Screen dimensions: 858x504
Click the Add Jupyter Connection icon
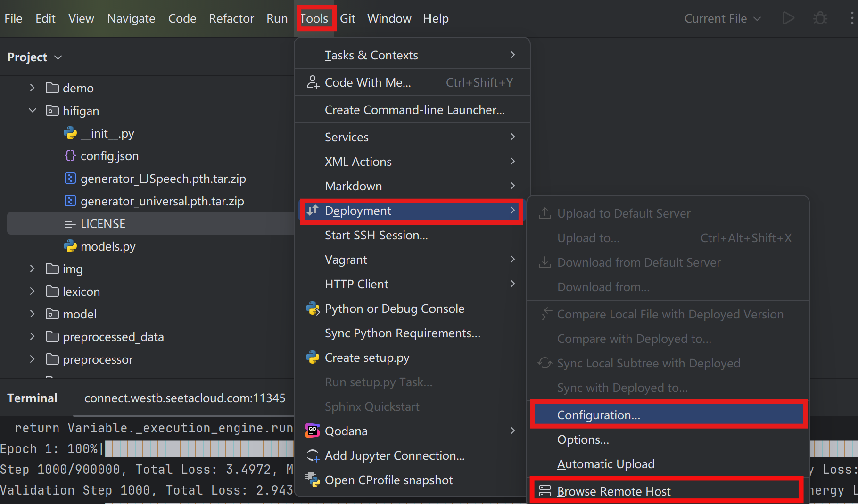[313, 455]
